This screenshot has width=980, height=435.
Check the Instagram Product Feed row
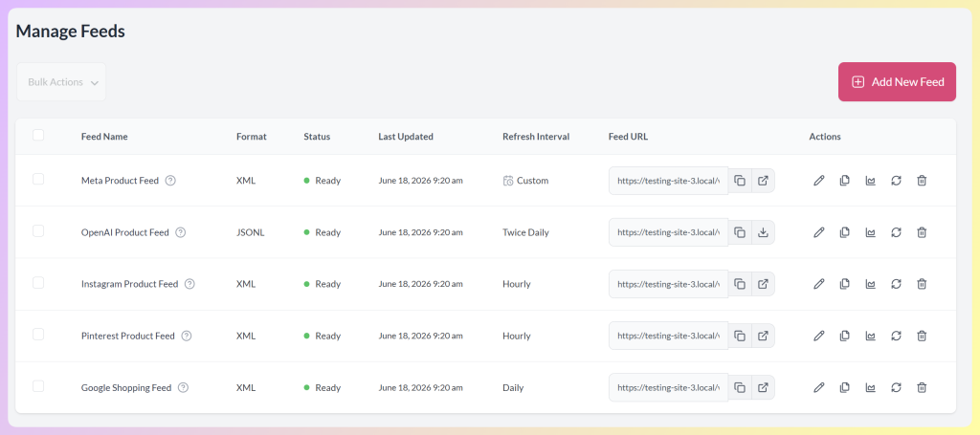(x=38, y=283)
